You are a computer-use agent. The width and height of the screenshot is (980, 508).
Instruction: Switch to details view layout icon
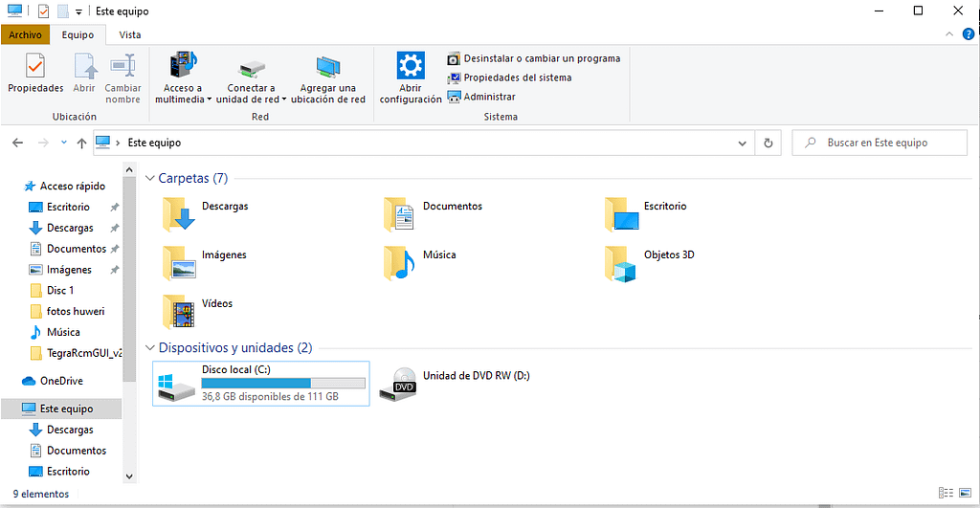tap(947, 493)
